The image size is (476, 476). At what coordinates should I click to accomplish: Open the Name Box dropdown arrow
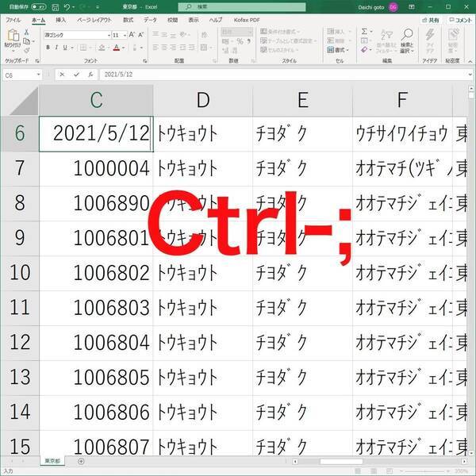(x=38, y=75)
